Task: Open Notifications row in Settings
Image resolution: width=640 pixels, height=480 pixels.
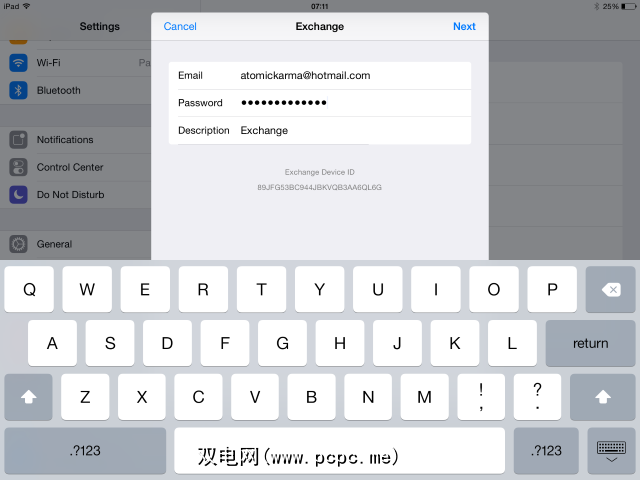Action: coord(76,140)
